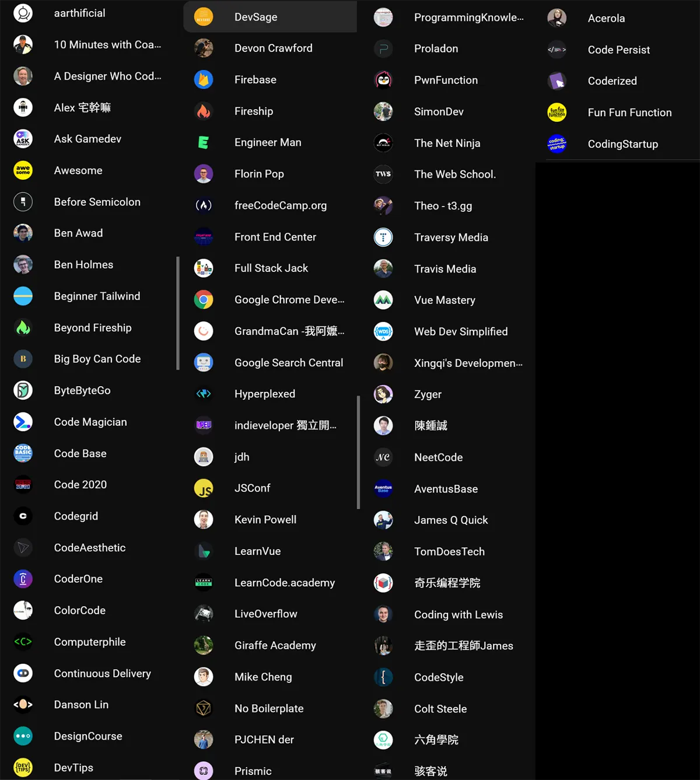Click the Fireship flame avatar

click(204, 111)
